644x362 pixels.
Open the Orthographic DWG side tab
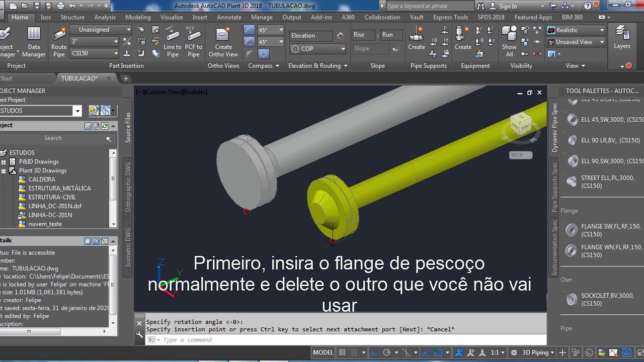coord(128,187)
